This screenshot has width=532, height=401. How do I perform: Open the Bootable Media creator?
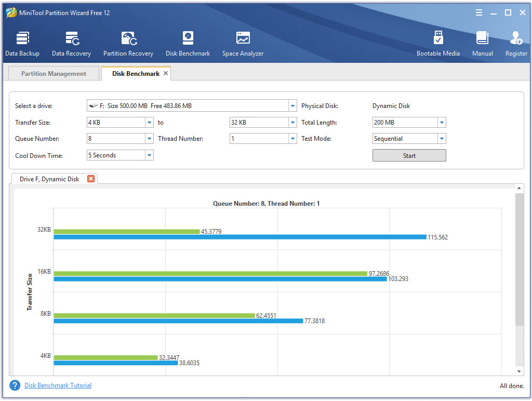click(x=438, y=43)
